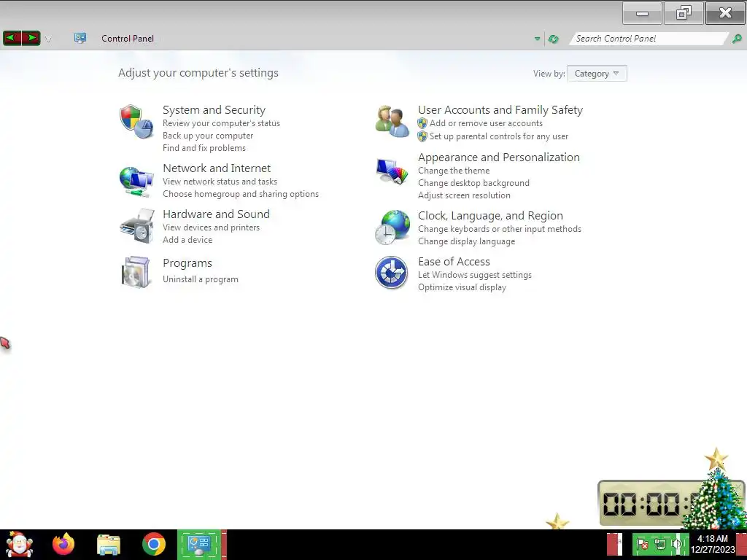The image size is (747, 560).
Task: Click the Control Panel address bar icon
Action: point(80,38)
